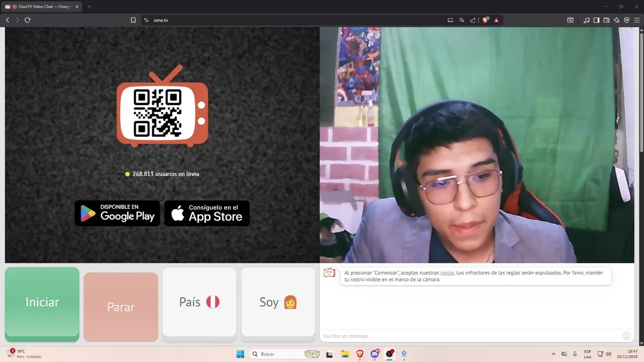This screenshot has height=362, width=644.
Task: Close the OmeTV Video Chat tab
Action: click(77, 7)
